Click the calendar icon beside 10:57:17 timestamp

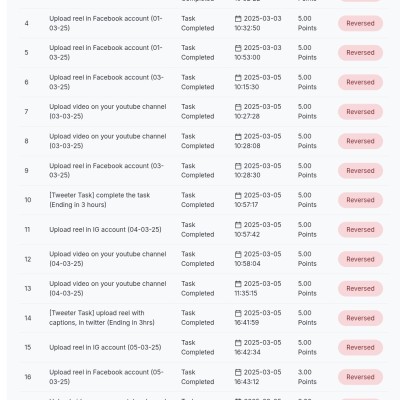pyautogui.click(x=238, y=195)
